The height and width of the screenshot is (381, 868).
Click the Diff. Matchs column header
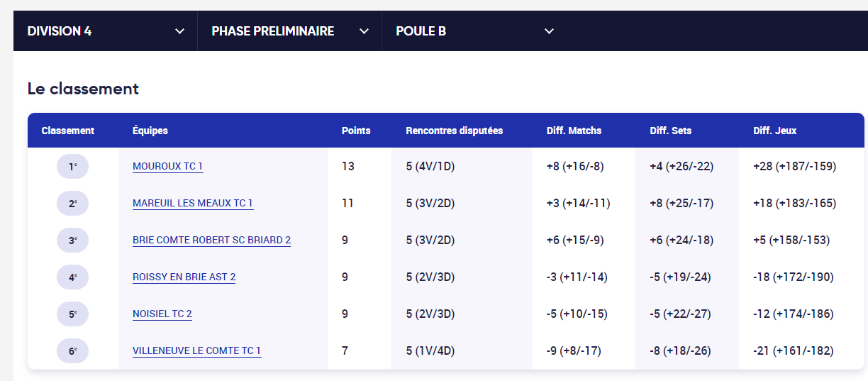pyautogui.click(x=574, y=131)
